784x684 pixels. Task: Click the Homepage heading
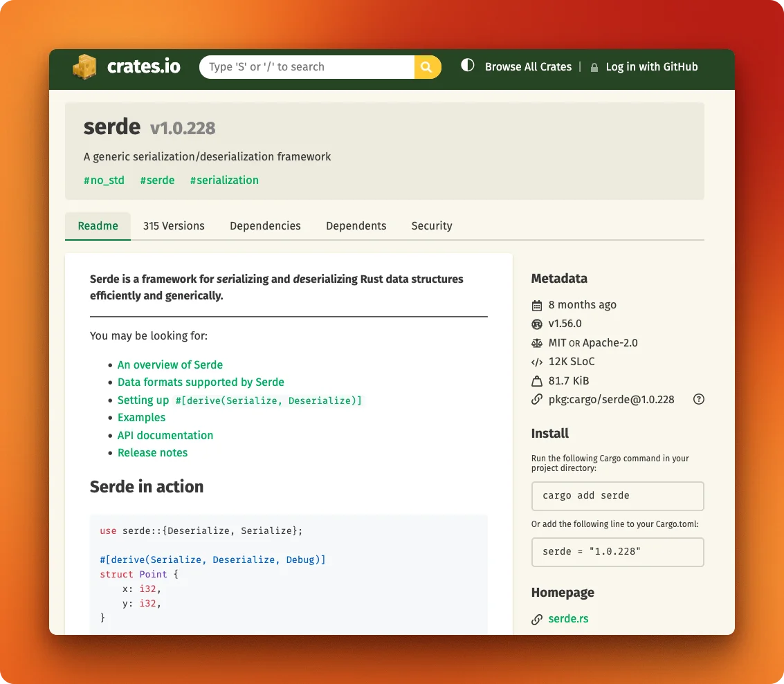[563, 593]
